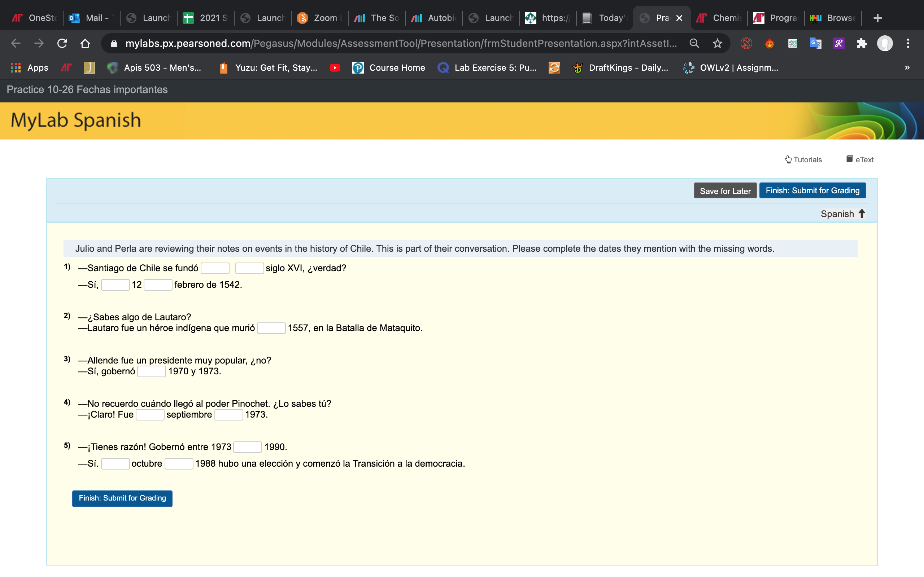The width and height of the screenshot is (924, 577).
Task: Click the blank before 1557
Action: pyautogui.click(x=271, y=328)
